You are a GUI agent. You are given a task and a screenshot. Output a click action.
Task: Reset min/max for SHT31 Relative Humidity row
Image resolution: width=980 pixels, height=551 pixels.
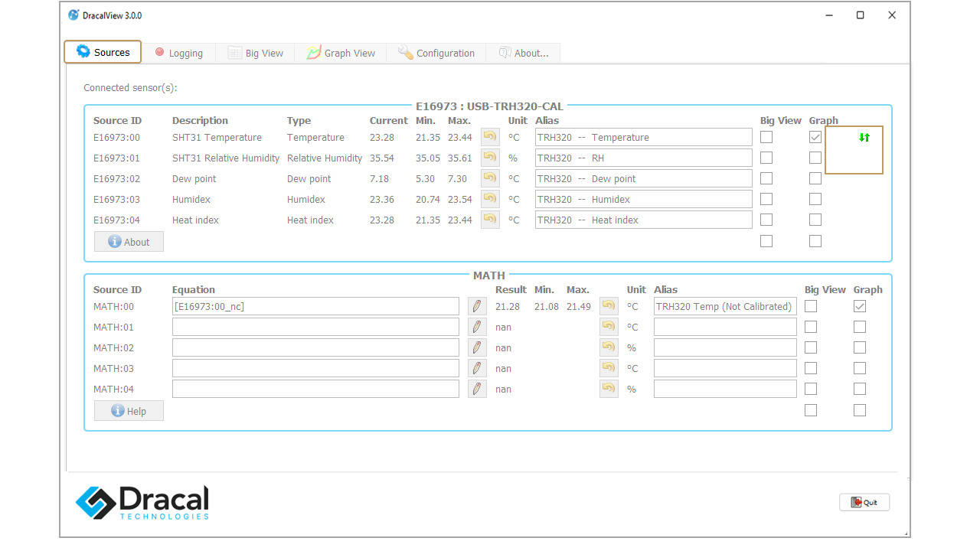coord(490,158)
